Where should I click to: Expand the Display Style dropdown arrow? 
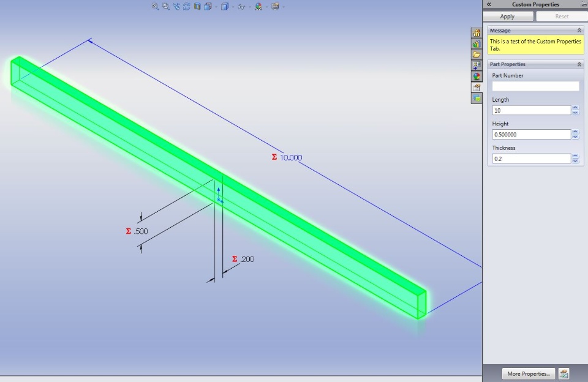point(233,7)
